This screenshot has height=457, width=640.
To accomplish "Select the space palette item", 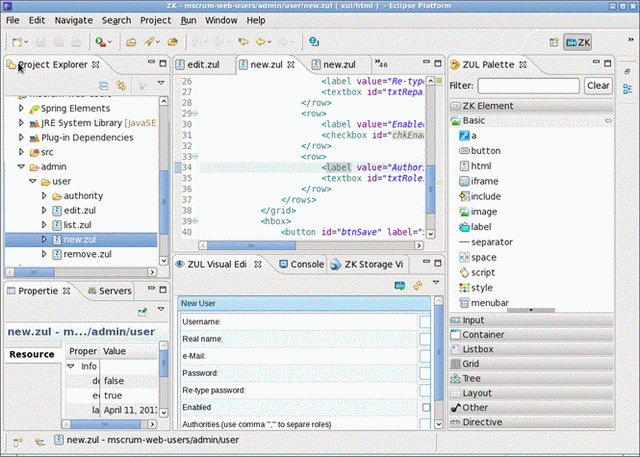I will coord(478,257).
